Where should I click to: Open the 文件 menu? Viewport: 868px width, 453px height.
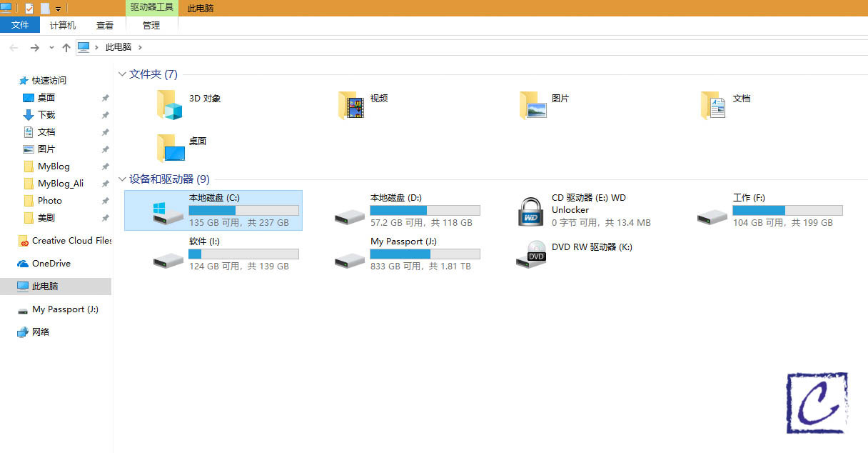click(20, 25)
